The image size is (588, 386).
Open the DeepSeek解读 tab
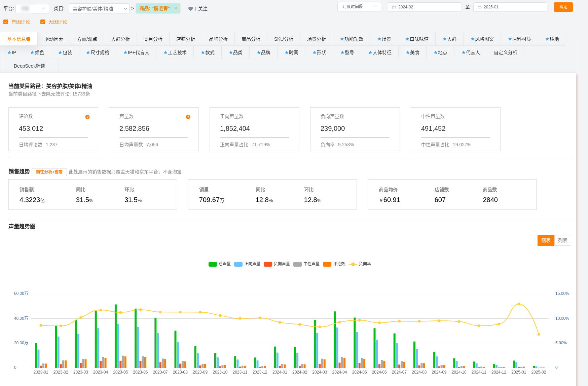29,66
